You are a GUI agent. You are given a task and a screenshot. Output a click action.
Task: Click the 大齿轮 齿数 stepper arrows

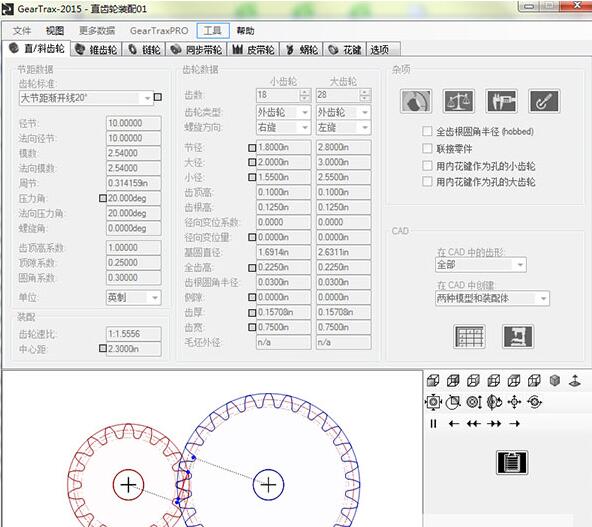click(365, 95)
